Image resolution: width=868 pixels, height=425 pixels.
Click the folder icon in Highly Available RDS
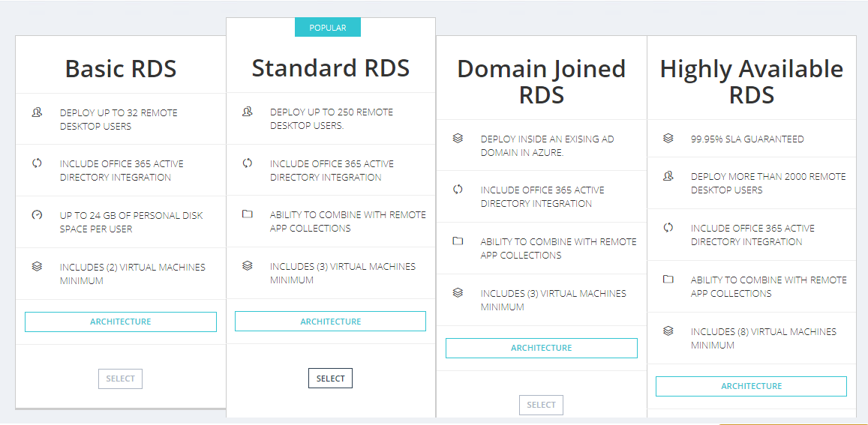pos(668,280)
